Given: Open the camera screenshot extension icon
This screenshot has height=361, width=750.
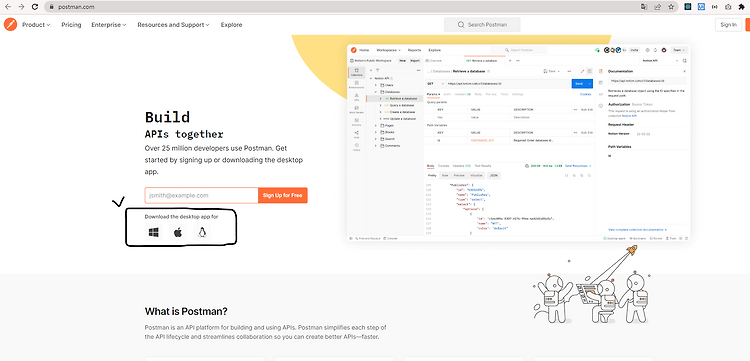Looking at the screenshot, I should click(x=728, y=7).
